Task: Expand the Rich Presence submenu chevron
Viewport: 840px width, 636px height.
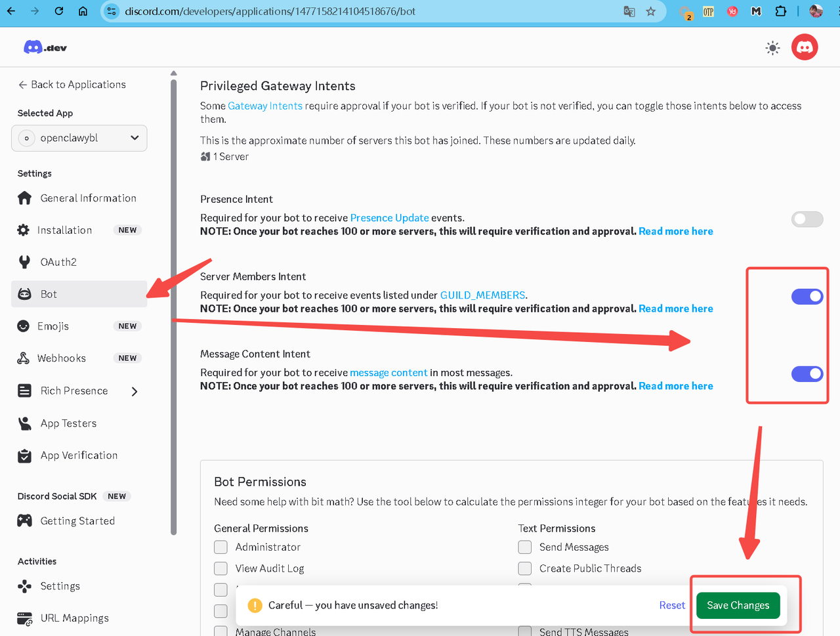Action: (135, 391)
